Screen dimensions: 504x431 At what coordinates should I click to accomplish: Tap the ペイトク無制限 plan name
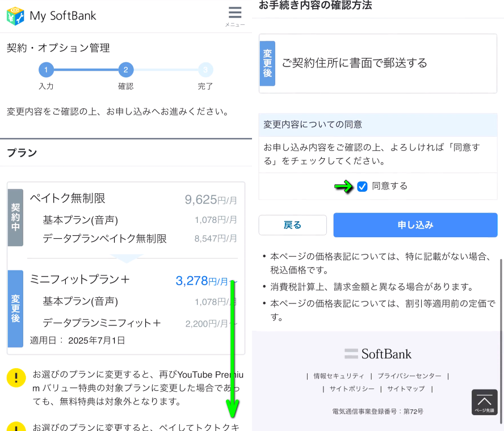[x=68, y=198]
